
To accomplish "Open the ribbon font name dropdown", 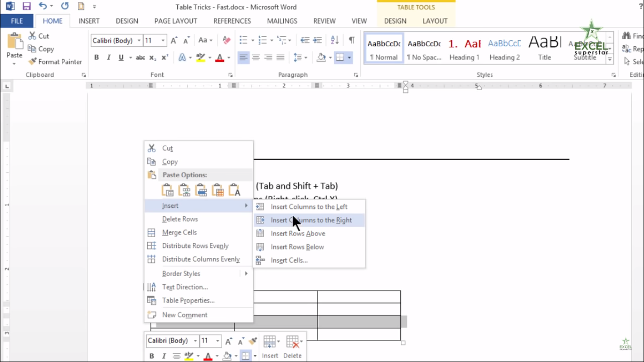I will (x=139, y=41).
